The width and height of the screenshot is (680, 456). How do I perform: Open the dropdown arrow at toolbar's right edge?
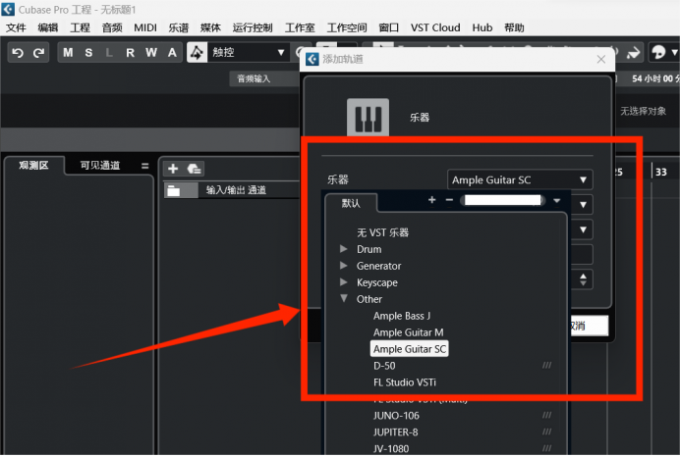(674, 53)
